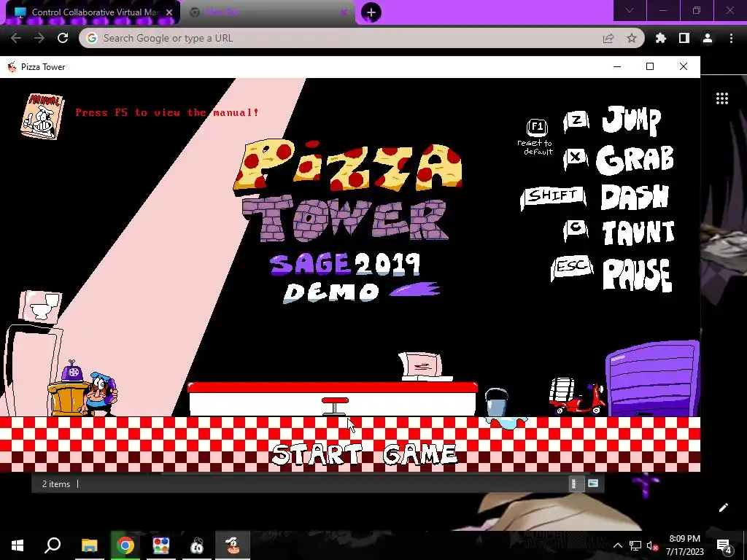The image size is (747, 560).
Task: Minimize the Pizza Tower window
Action: click(x=617, y=66)
